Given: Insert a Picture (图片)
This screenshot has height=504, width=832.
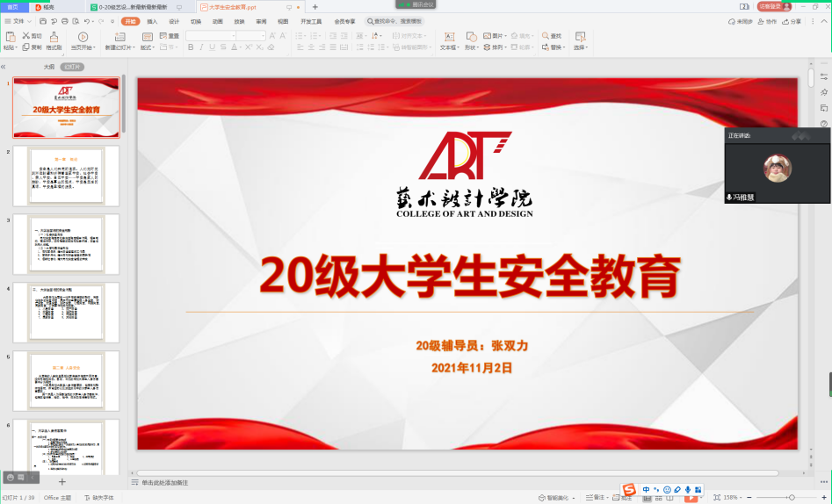Looking at the screenshot, I should (493, 35).
